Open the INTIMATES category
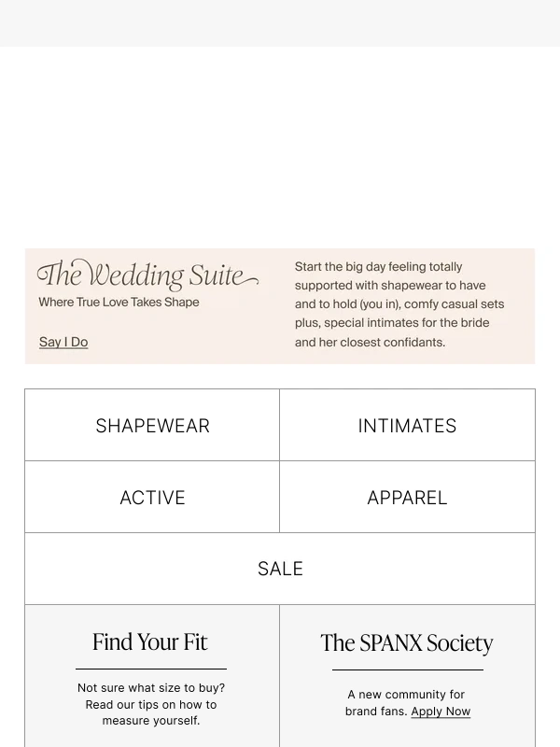 407,426
